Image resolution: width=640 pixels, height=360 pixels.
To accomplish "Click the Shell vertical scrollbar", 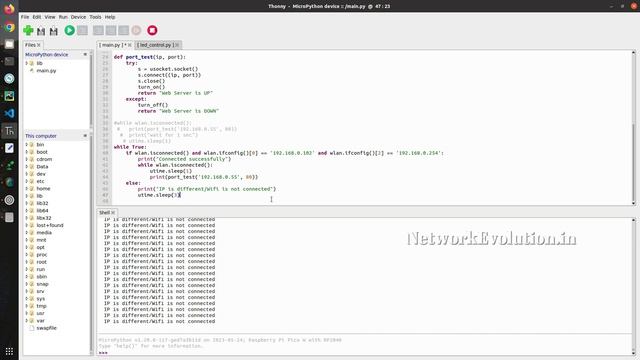I will (x=633, y=287).
